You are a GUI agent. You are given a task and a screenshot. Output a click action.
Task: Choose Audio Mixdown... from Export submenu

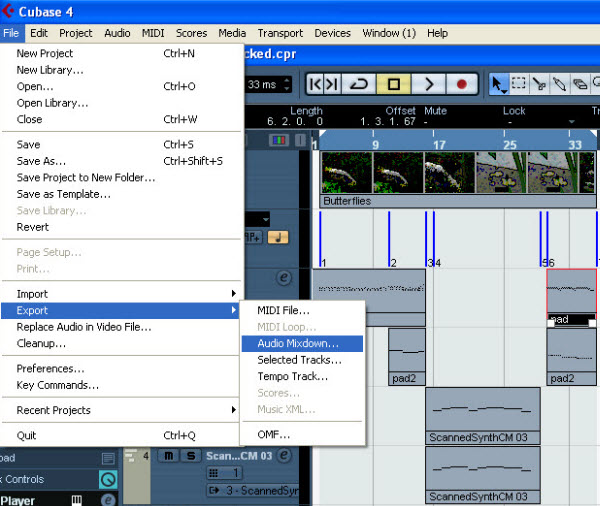[x=302, y=343]
